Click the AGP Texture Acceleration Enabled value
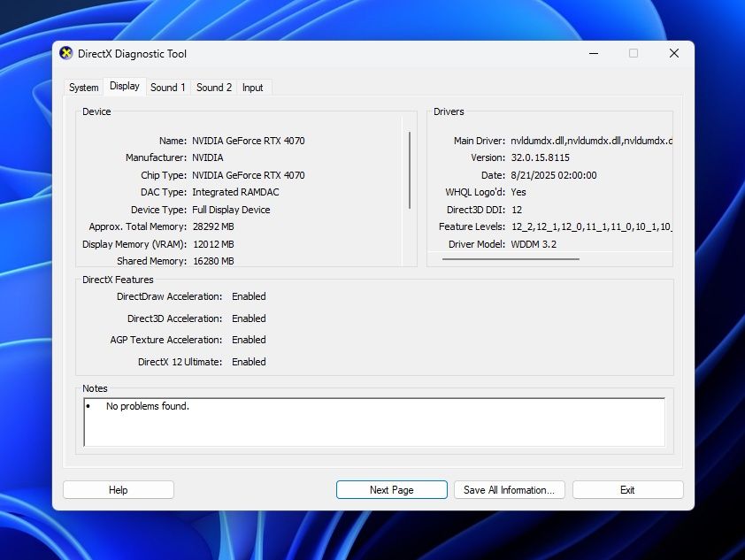This screenshot has height=560, width=745. 249,340
